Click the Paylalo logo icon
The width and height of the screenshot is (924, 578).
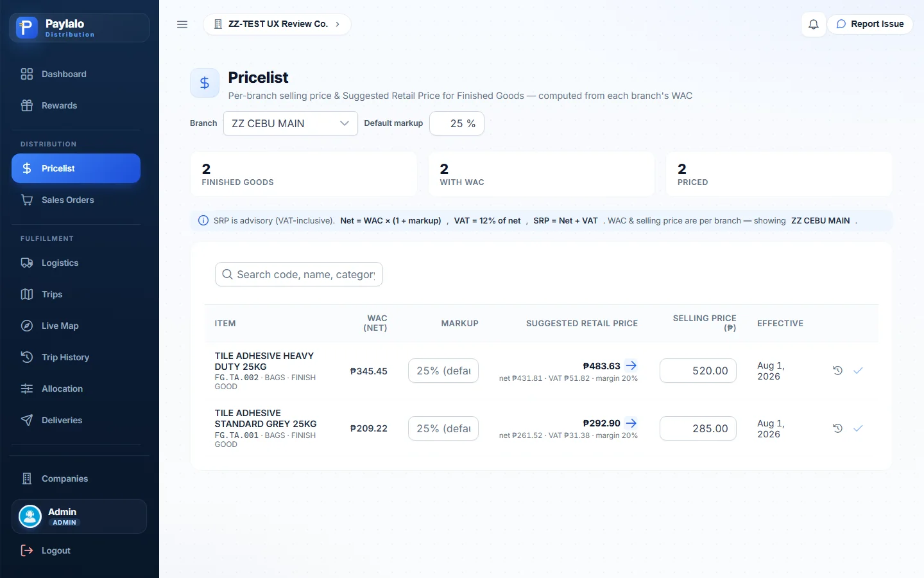click(26, 28)
